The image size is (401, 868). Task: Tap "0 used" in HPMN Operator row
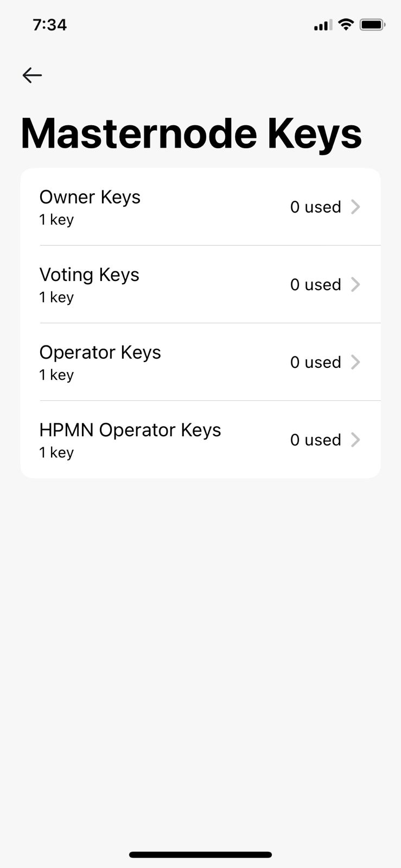point(315,439)
